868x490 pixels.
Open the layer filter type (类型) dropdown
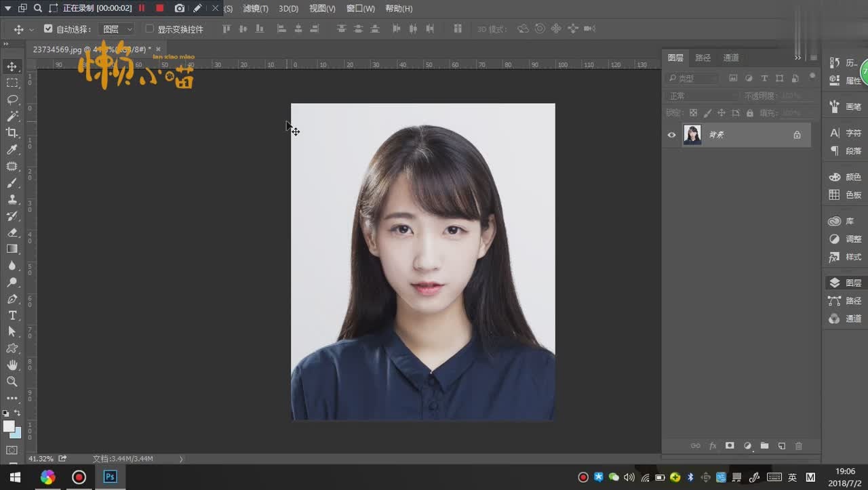pyautogui.click(x=692, y=79)
